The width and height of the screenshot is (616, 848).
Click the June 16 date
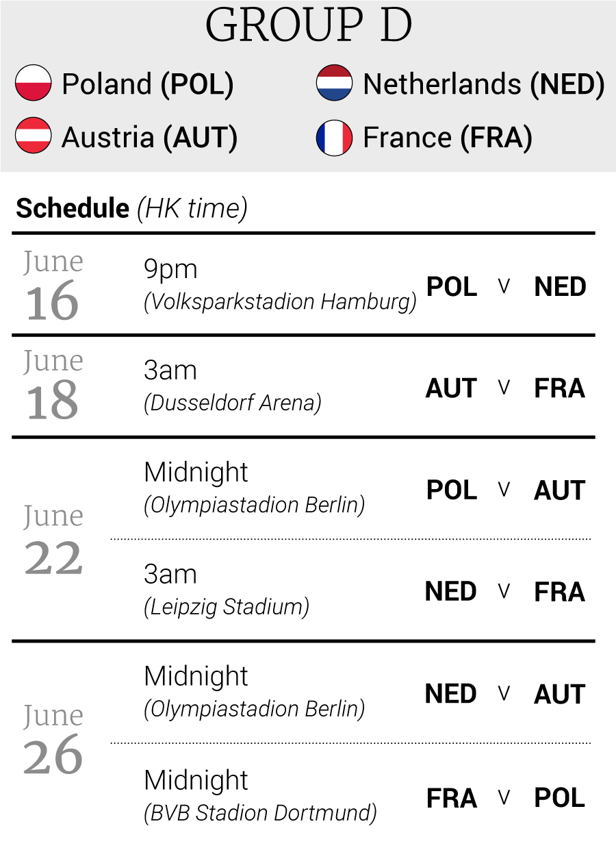point(53,285)
